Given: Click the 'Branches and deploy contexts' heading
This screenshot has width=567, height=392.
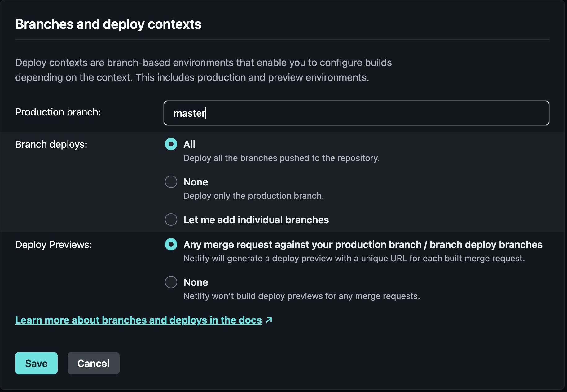Looking at the screenshot, I should coord(108,24).
